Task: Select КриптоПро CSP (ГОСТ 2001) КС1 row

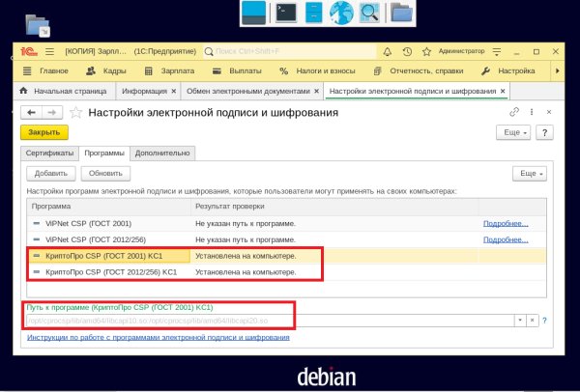Action: click(286, 256)
